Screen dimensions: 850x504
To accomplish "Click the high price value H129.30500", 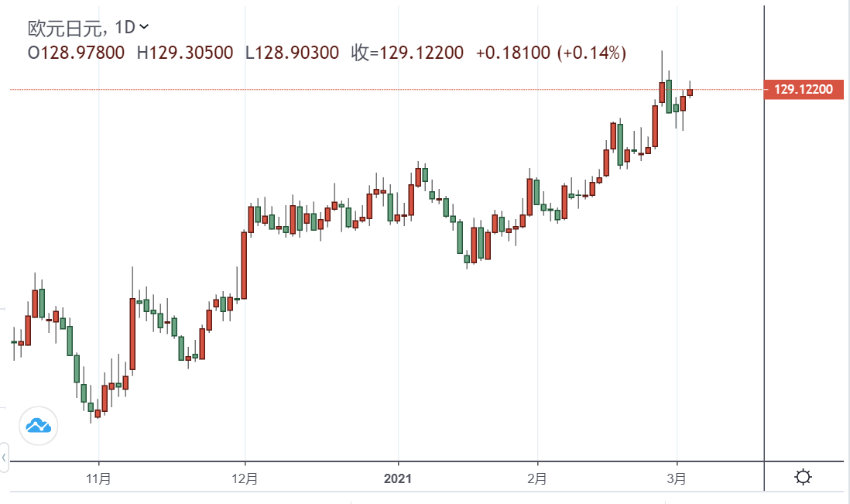I will (x=185, y=53).
